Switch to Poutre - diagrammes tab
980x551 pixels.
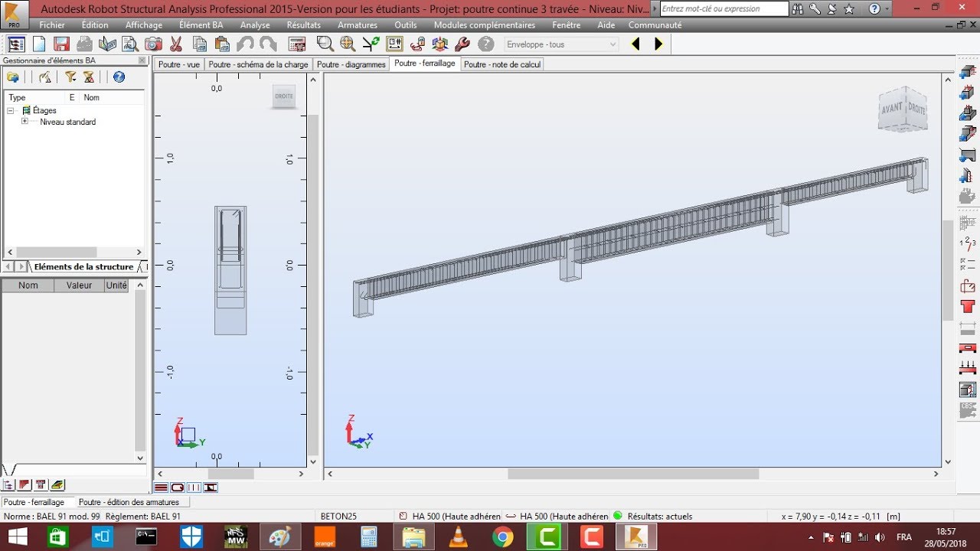tap(351, 64)
